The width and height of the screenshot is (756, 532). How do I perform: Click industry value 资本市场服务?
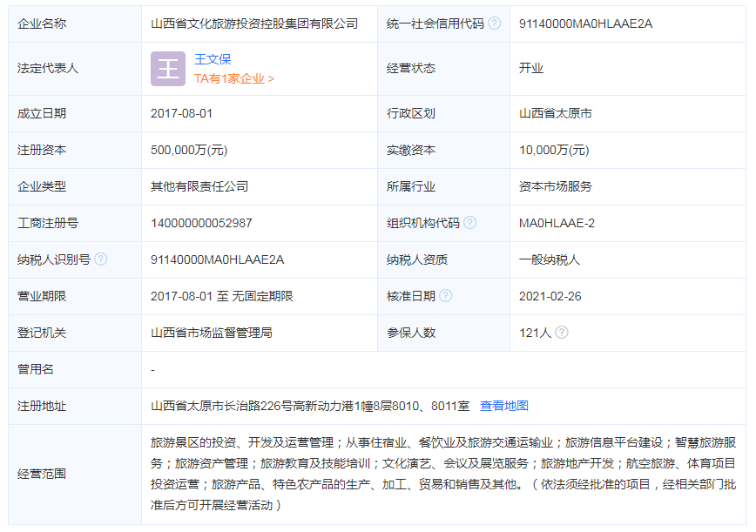[x=556, y=186]
